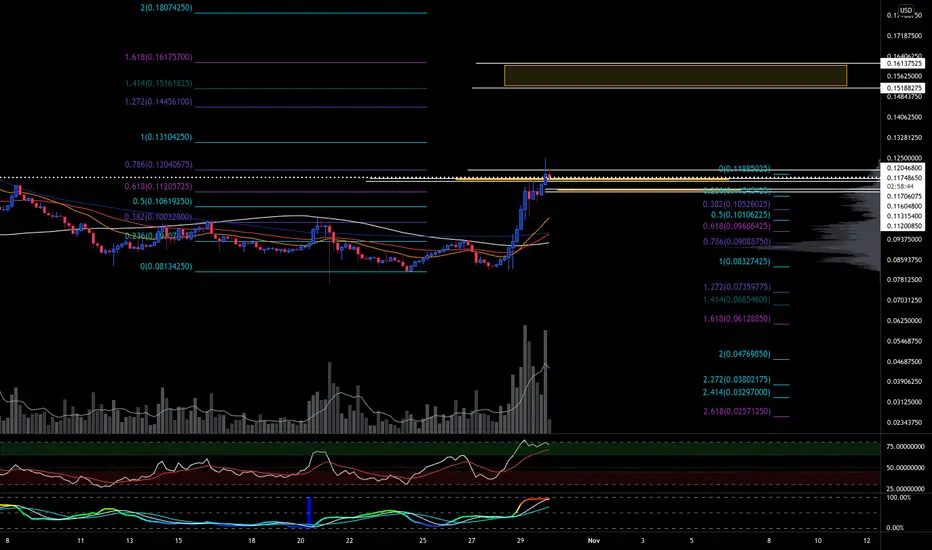Select Fib level 2(0.18074250) label
932x550 pixels.
pos(166,8)
